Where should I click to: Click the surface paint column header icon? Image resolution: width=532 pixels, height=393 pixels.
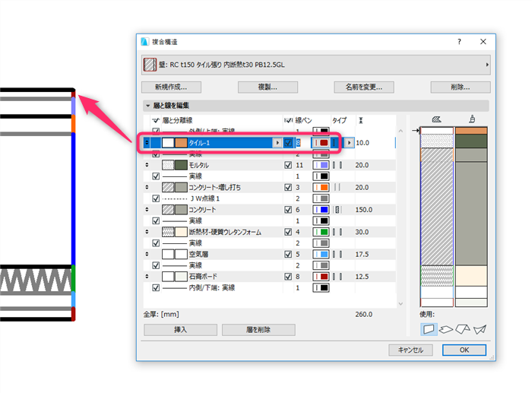pyautogui.click(x=472, y=119)
